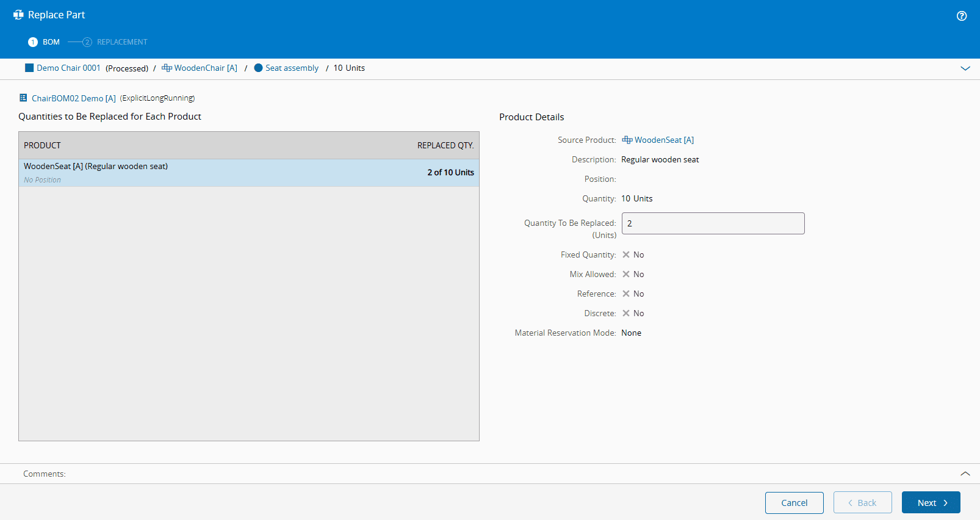Screen dimensions: 980x520
Task: Open the WoodenSeat [A] source product link
Action: pos(664,140)
